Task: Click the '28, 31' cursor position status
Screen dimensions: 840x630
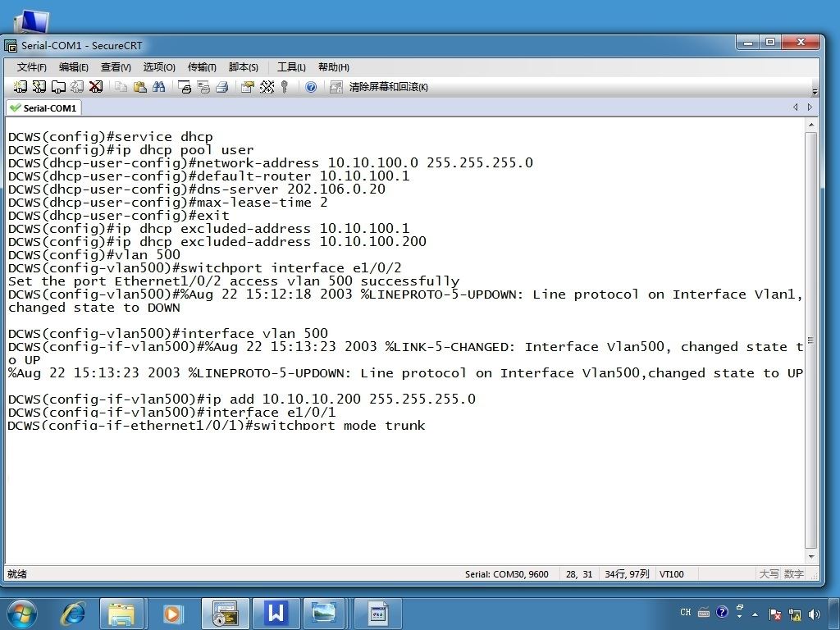Action: click(x=579, y=574)
